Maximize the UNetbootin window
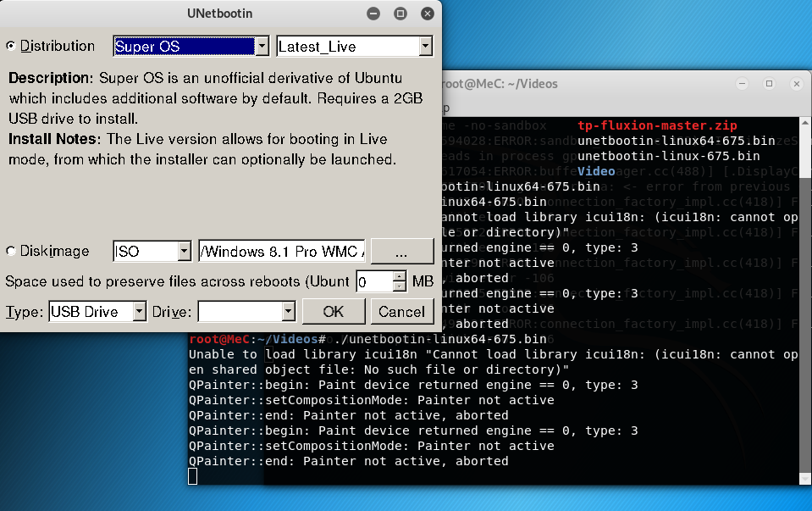 [x=400, y=14]
